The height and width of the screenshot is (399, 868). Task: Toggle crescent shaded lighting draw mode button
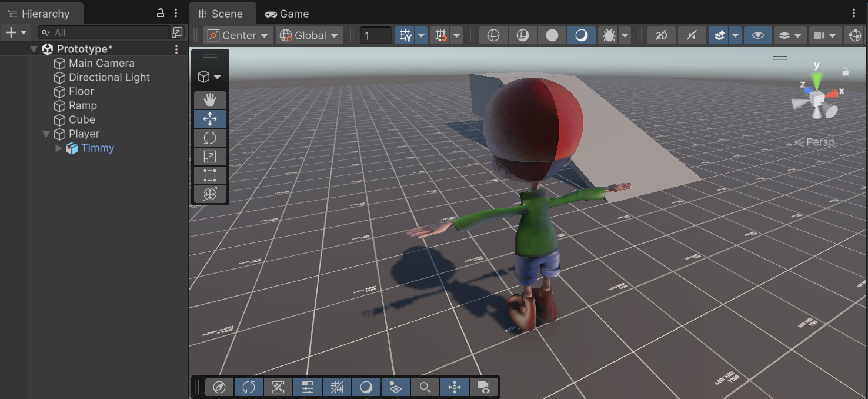(581, 35)
